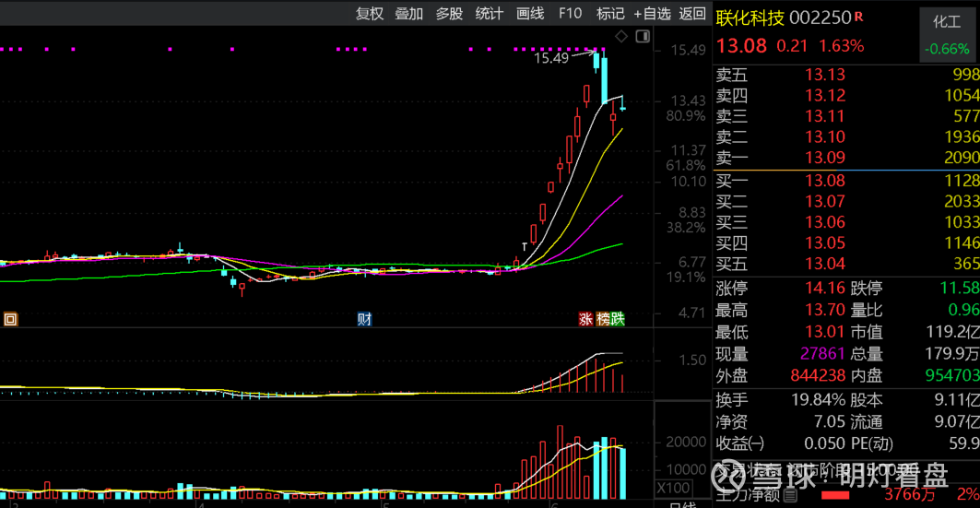980x508 pixels.
Task: Click the T marker on the candlestick chart
Action: tap(525, 246)
